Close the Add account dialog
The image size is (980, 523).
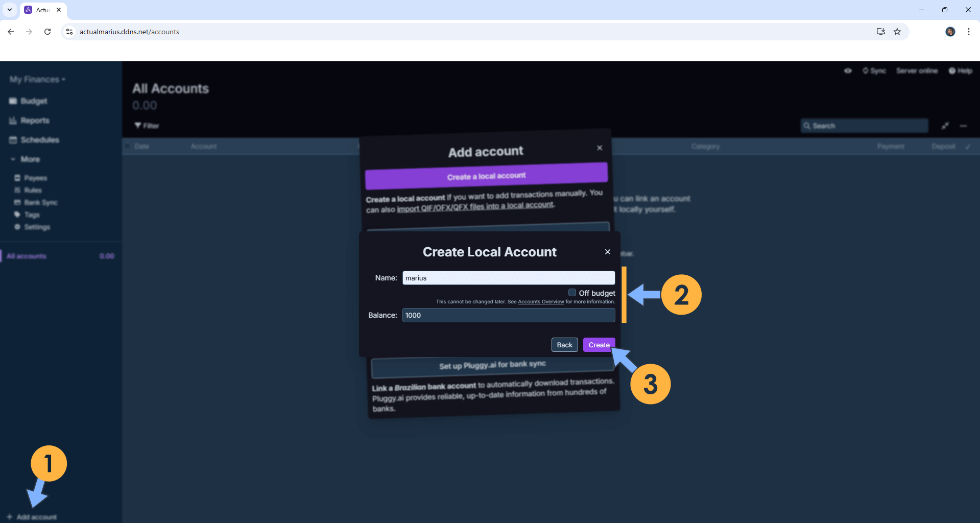pos(600,148)
